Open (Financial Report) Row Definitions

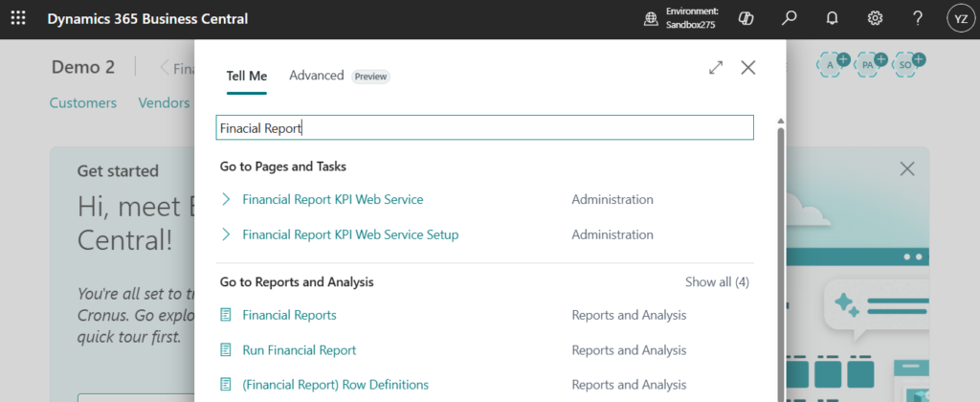335,385
